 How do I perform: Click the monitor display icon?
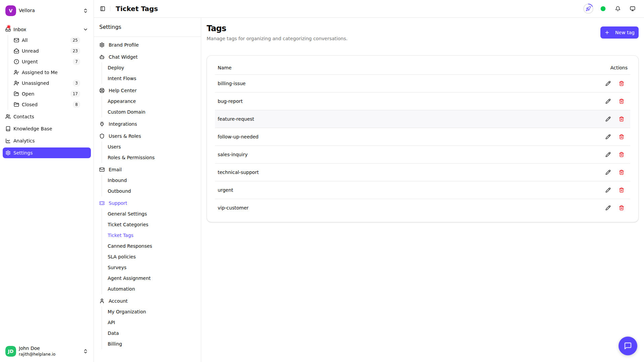click(633, 9)
